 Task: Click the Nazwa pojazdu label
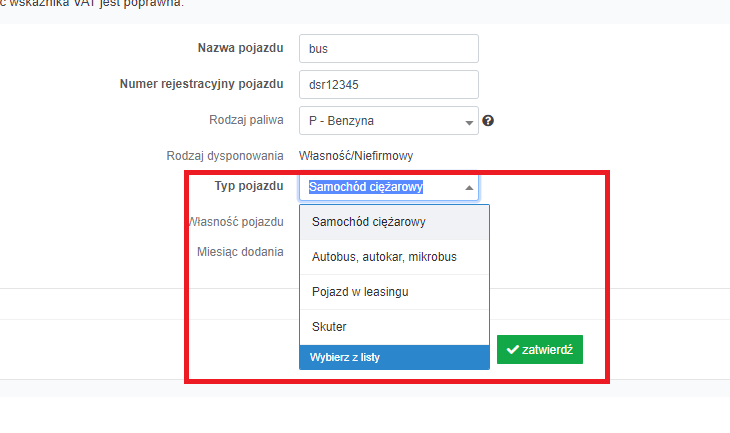point(240,48)
